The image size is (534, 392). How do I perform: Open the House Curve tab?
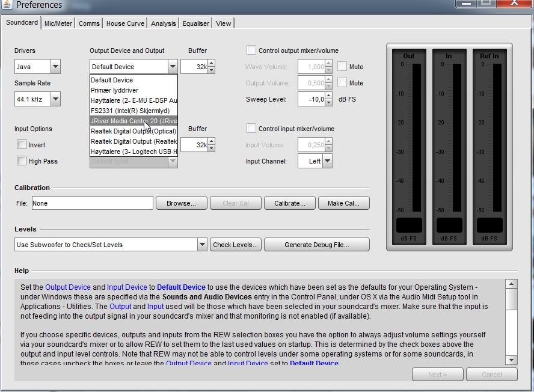coord(125,23)
